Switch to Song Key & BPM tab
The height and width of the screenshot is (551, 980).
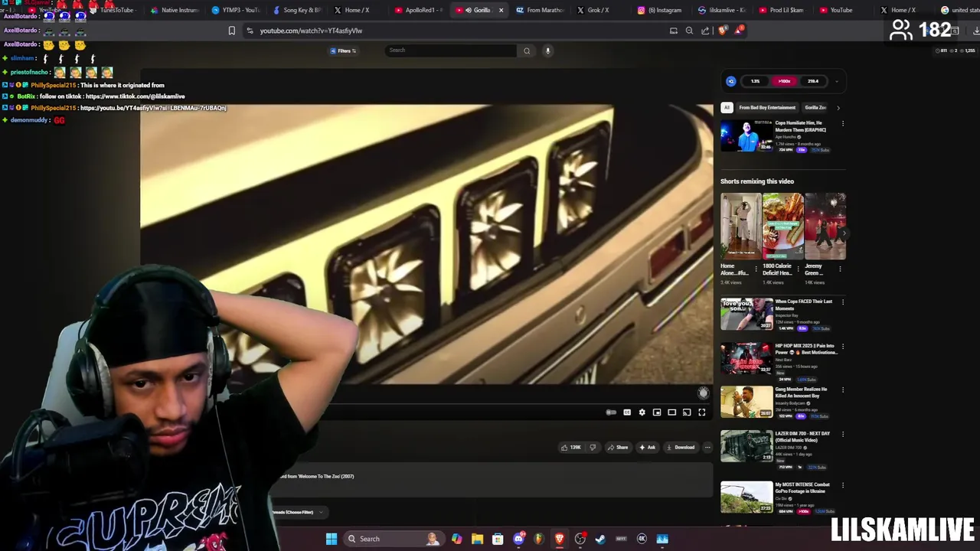(297, 10)
